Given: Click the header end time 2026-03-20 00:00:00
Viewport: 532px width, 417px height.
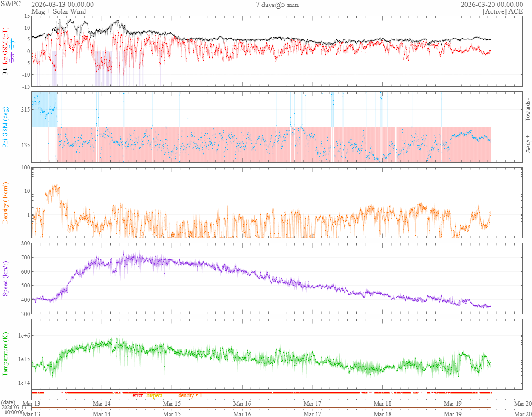Looking at the screenshot, I should click(x=492, y=5).
